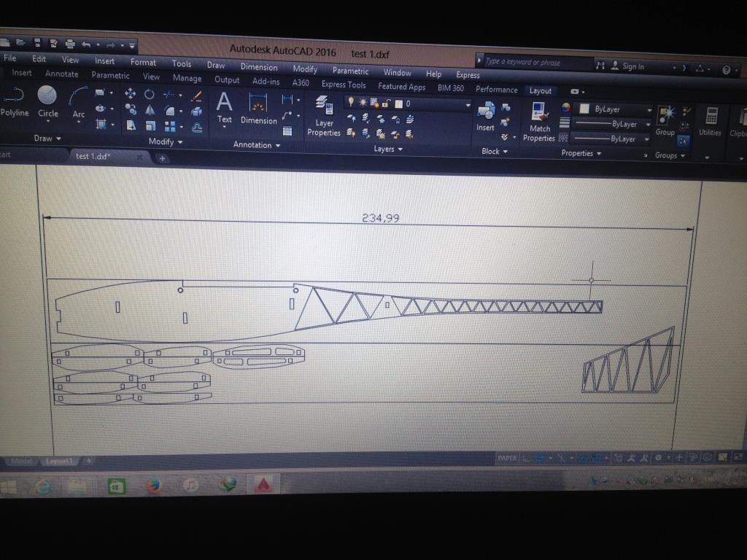Activate the Scale tool

(150, 126)
